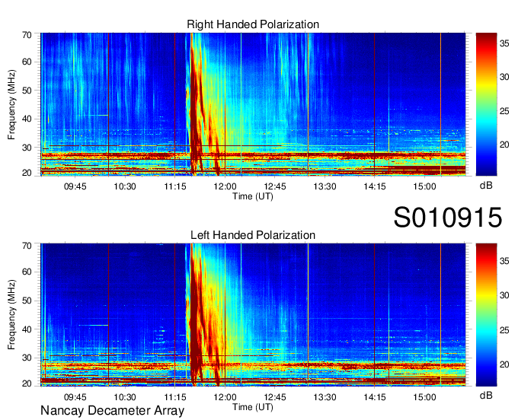Click the 25 value on the top colorbar
This screenshot has height=420, width=518.
504,111
